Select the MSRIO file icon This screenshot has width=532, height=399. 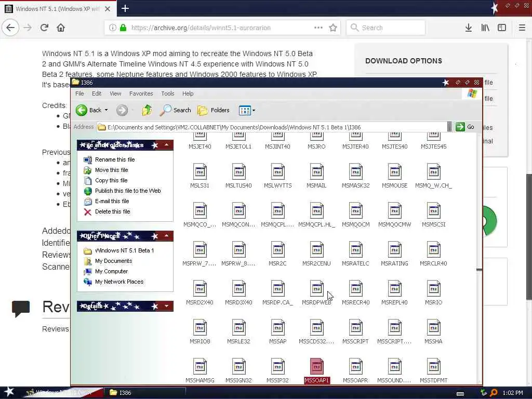click(434, 289)
